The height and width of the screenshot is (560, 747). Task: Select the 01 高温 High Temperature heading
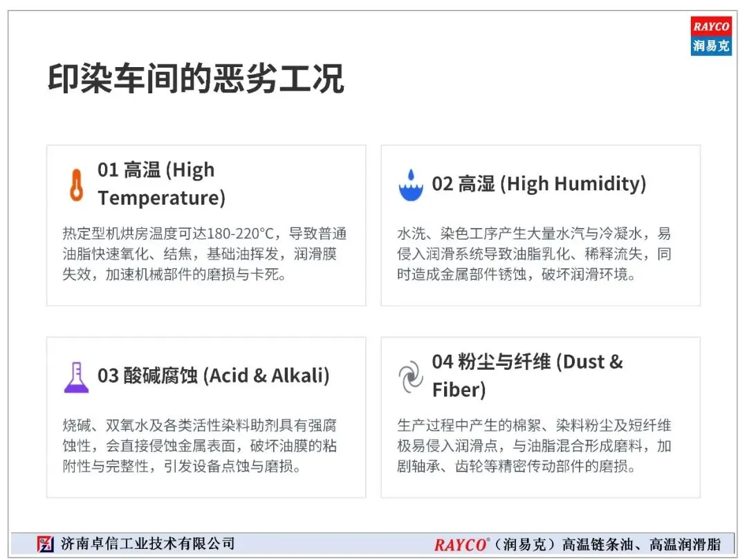(161, 184)
